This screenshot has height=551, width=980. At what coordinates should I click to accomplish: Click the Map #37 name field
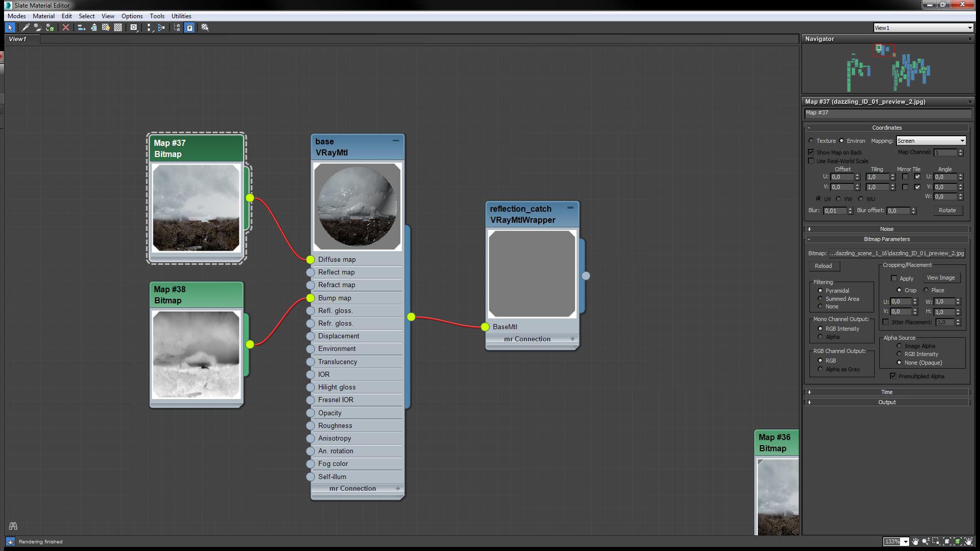click(x=888, y=113)
